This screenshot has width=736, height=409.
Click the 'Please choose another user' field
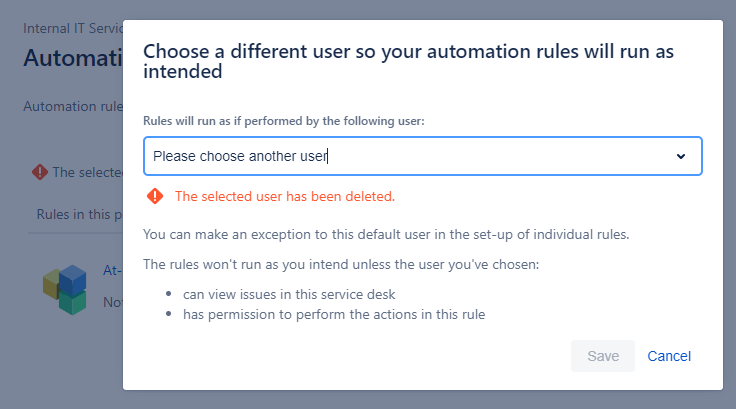[x=400, y=156]
